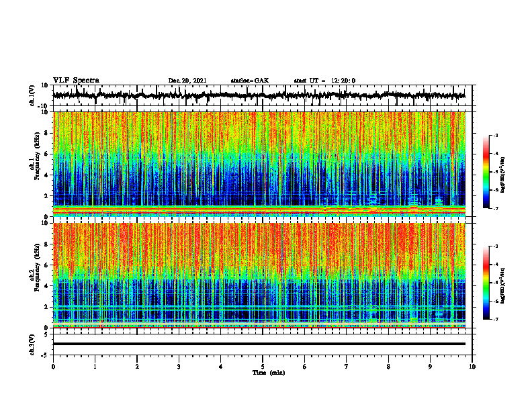Click the "-3" label on the ch.1 color bar
This screenshot has height=411, width=532.
tap(495, 136)
